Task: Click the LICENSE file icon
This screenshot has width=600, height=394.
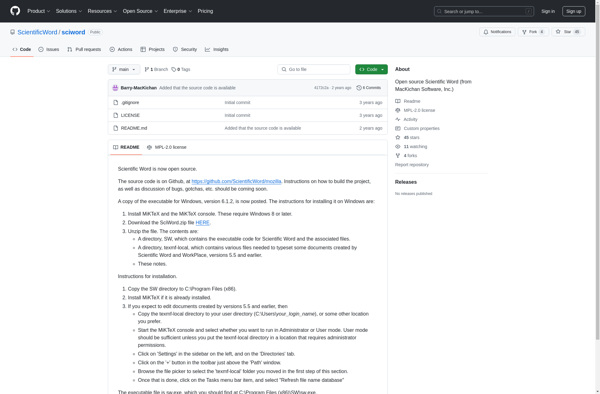Action: click(116, 115)
